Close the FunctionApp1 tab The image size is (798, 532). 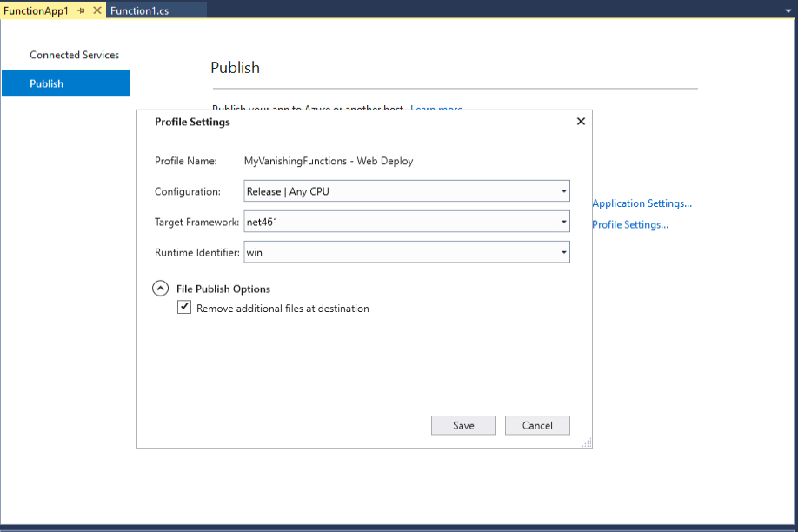97,10
